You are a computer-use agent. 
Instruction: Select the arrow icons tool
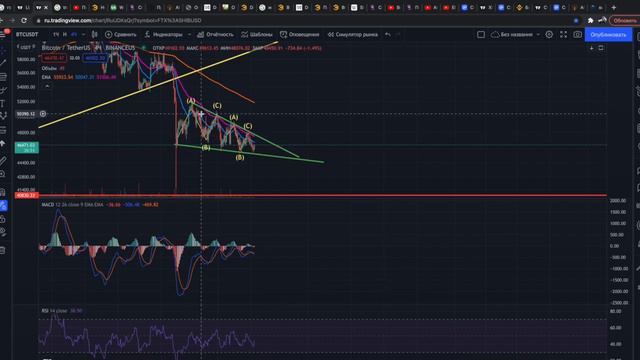[x=2, y=144]
